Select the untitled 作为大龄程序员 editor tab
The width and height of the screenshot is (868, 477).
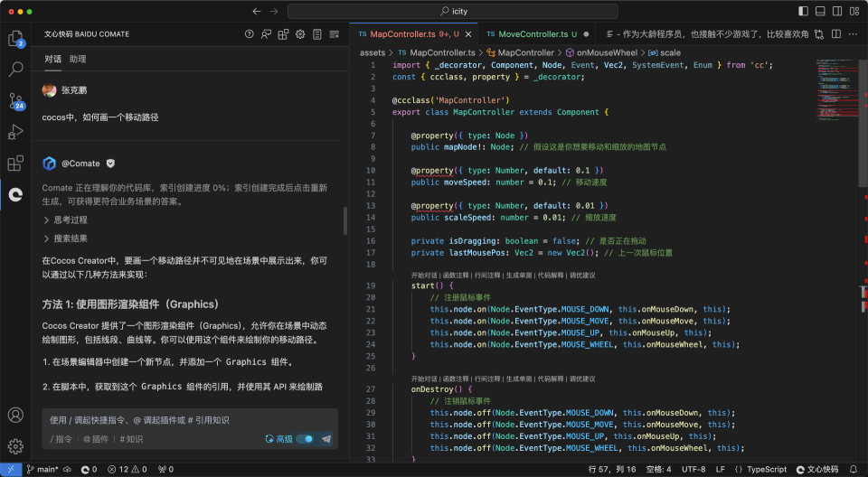[x=707, y=34]
